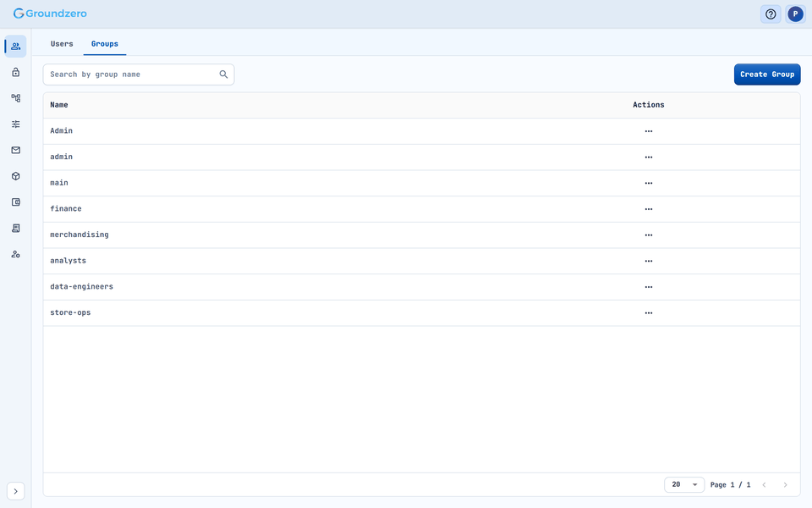The height and width of the screenshot is (508, 812).
Task: Go to the previous page arrow
Action: click(x=764, y=484)
